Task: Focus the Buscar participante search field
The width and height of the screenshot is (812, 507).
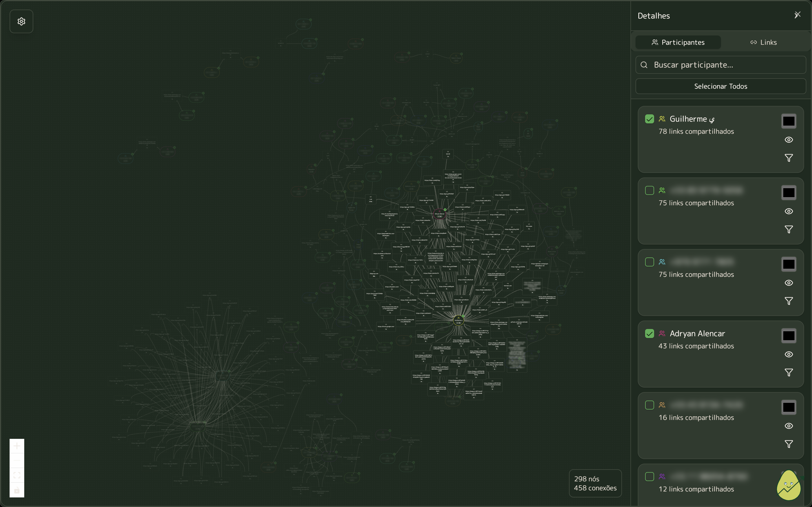Action: tap(725, 65)
